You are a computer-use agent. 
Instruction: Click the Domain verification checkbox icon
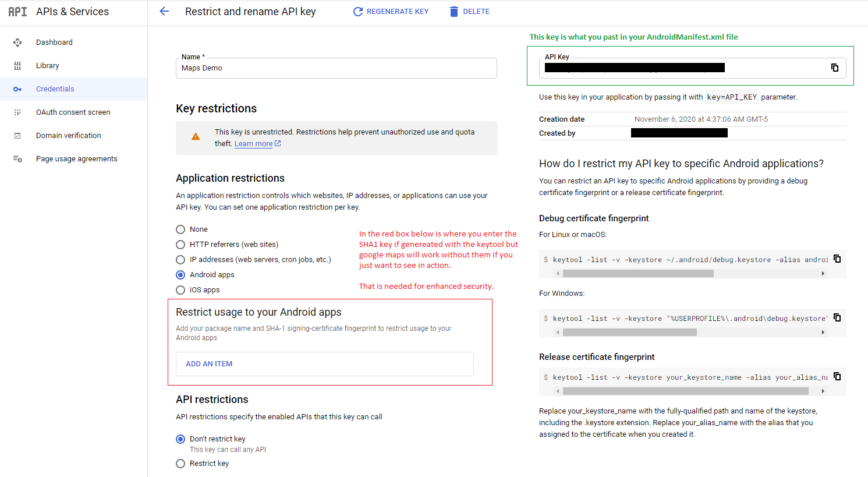coord(17,136)
